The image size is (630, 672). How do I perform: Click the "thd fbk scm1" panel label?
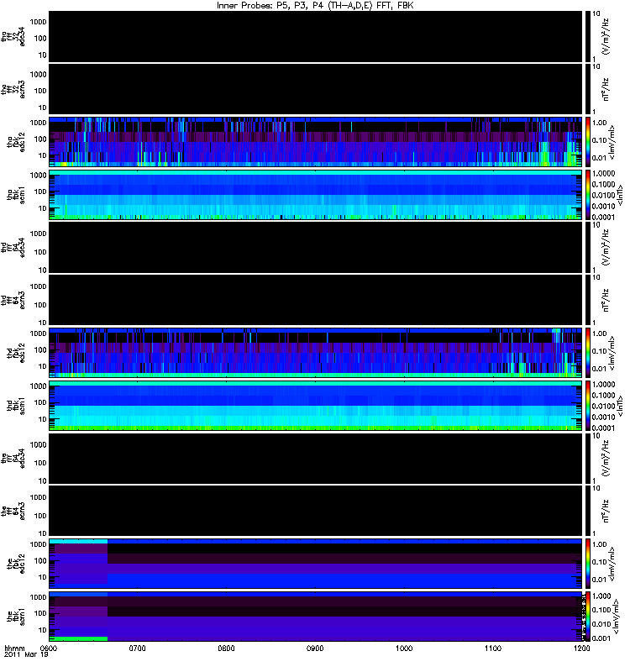click(16, 406)
